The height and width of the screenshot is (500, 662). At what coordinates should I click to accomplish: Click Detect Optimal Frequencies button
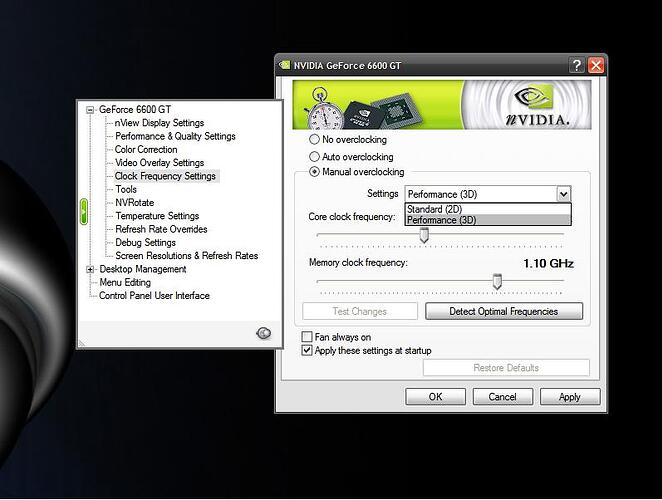[504, 311]
